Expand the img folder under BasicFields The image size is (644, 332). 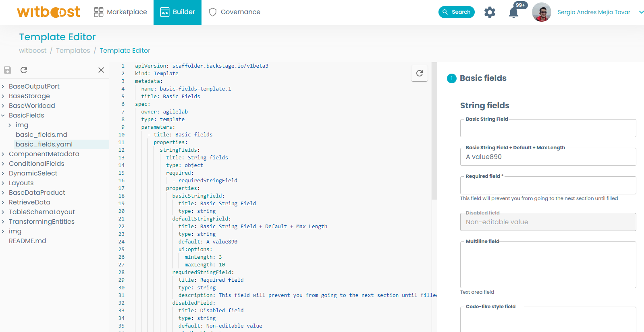[x=10, y=125]
